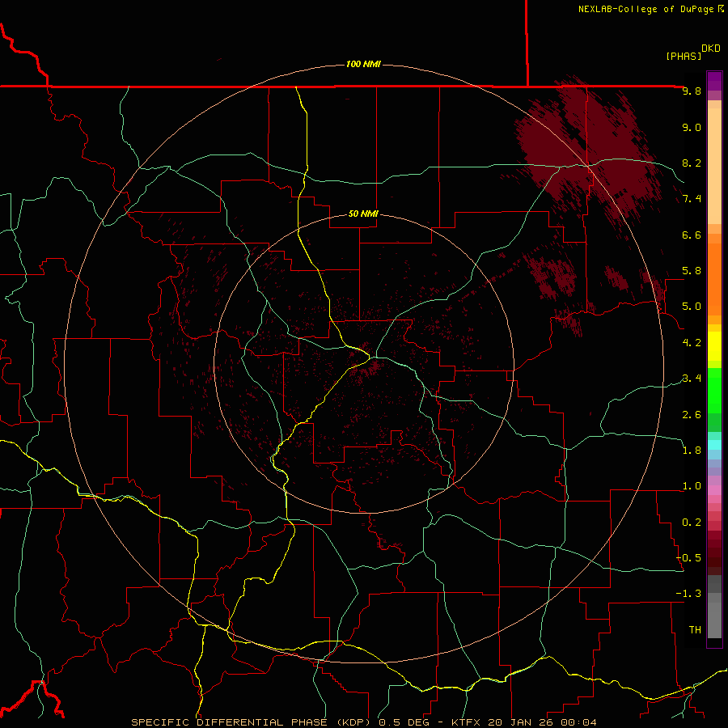Click the 4.2 value on color scale
The image size is (728, 728).
(x=692, y=343)
